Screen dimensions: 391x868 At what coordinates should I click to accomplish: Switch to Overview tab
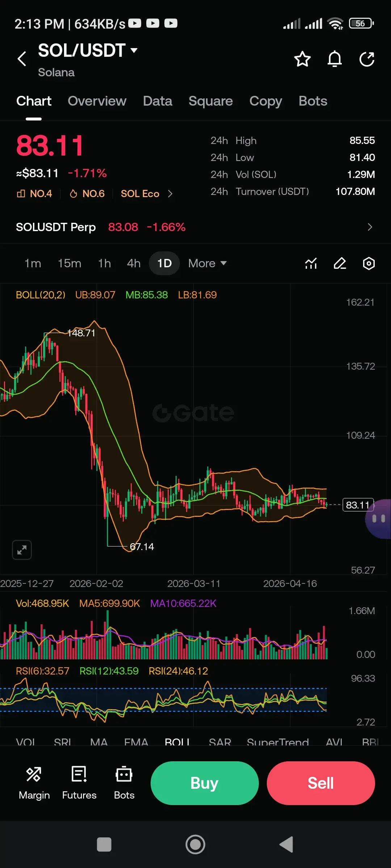(x=97, y=101)
